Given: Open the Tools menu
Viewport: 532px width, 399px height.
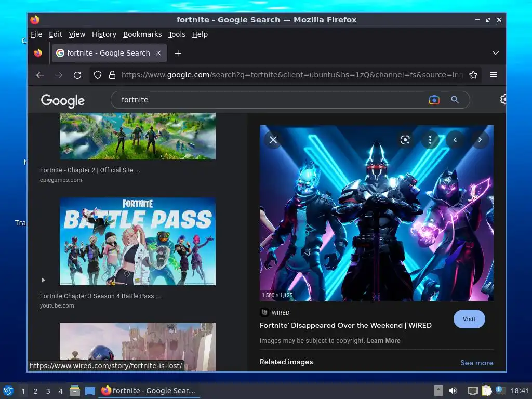Looking at the screenshot, I should click(x=177, y=34).
